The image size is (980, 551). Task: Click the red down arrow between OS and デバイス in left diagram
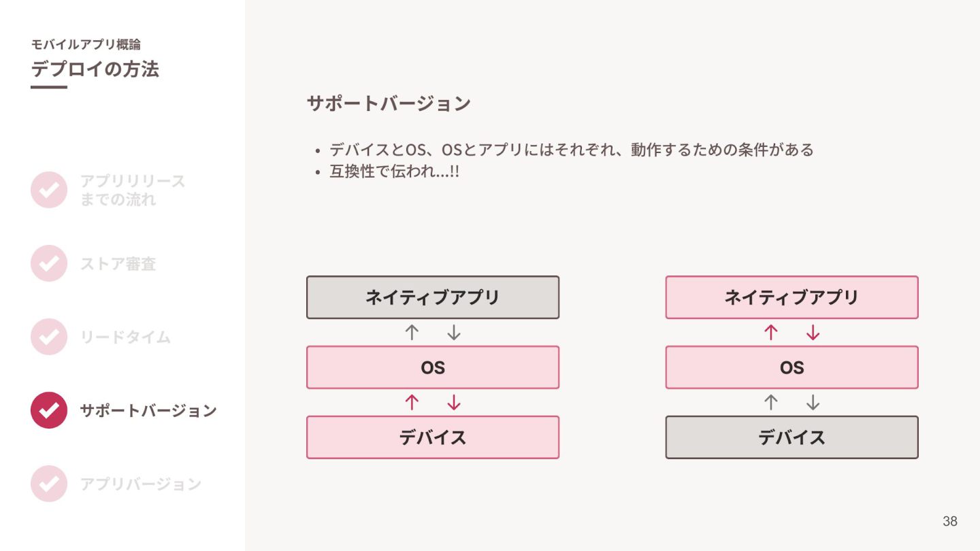click(454, 403)
